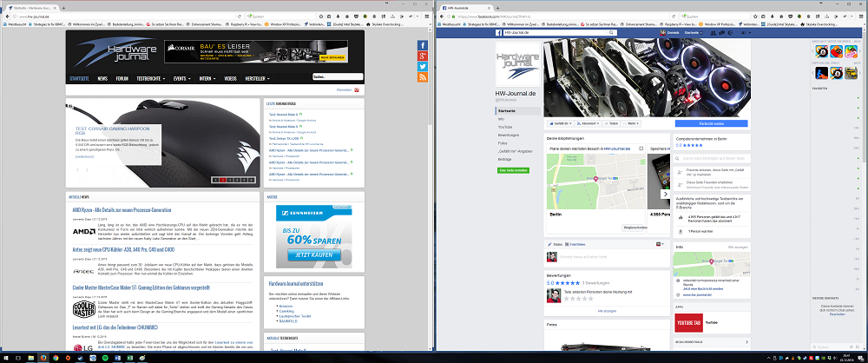
Task: Expand the Events dropdown on Hardware Journal
Action: [182, 79]
